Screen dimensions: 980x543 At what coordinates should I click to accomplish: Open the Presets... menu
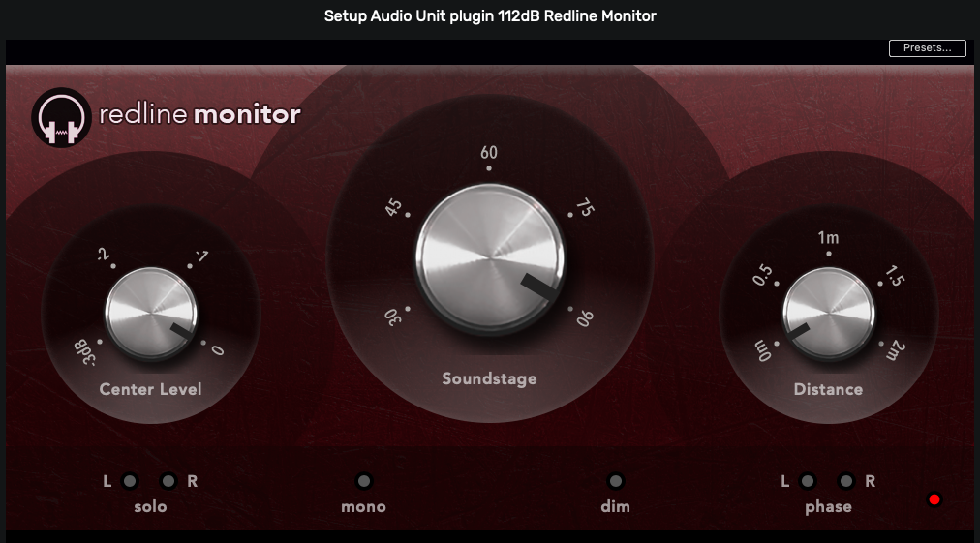(x=928, y=48)
